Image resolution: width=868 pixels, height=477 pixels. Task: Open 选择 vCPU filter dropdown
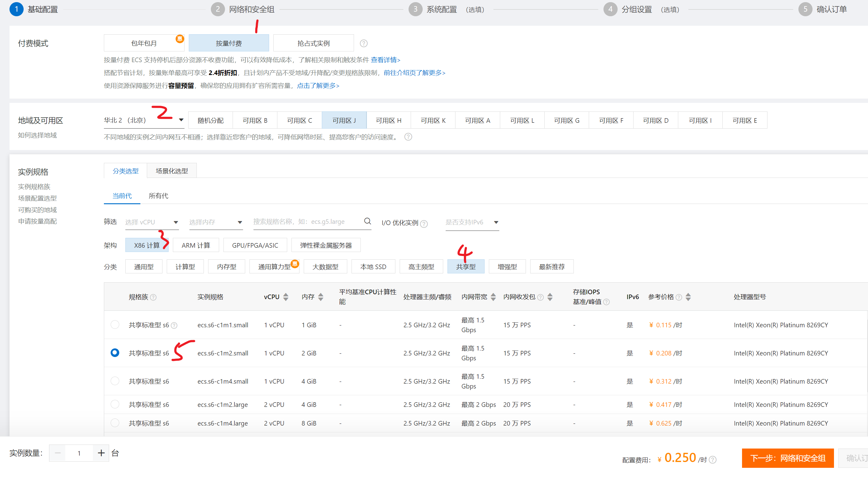pyautogui.click(x=152, y=222)
